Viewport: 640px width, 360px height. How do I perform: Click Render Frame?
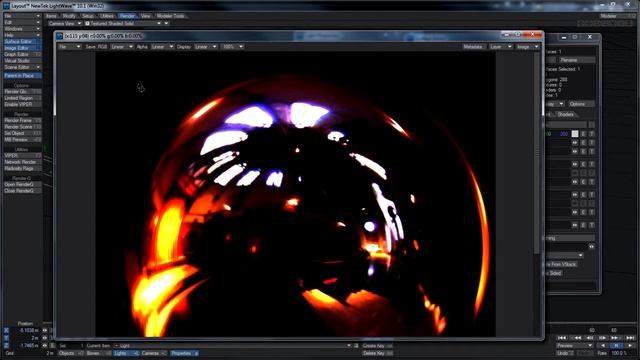coord(22,120)
